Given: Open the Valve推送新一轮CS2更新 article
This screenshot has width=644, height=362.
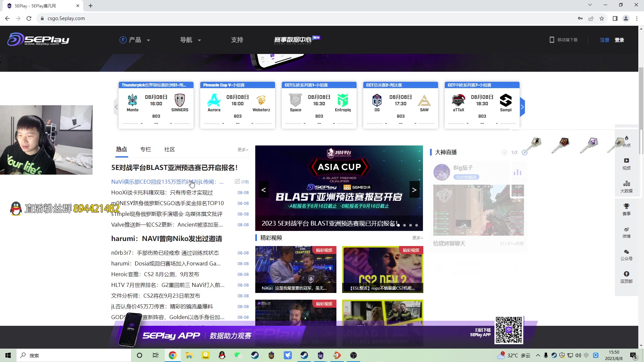Looking at the screenshot, I should 167,225.
